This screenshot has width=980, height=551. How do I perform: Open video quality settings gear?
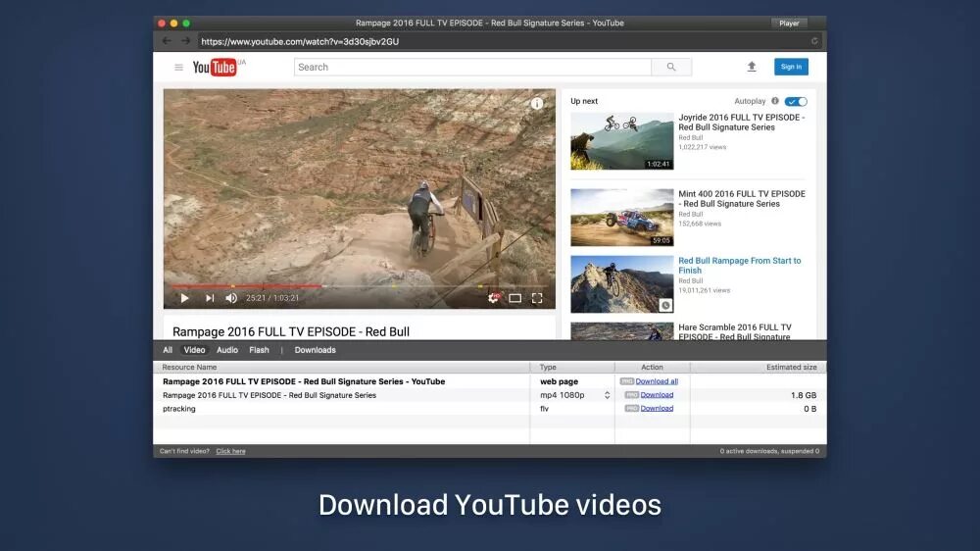tap(494, 298)
